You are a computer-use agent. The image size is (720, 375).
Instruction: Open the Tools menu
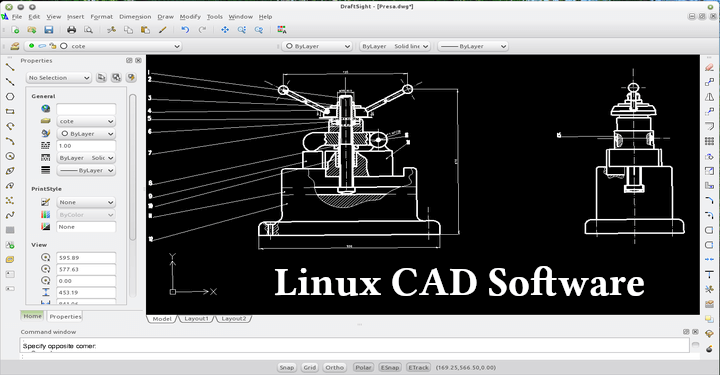pos(214,17)
